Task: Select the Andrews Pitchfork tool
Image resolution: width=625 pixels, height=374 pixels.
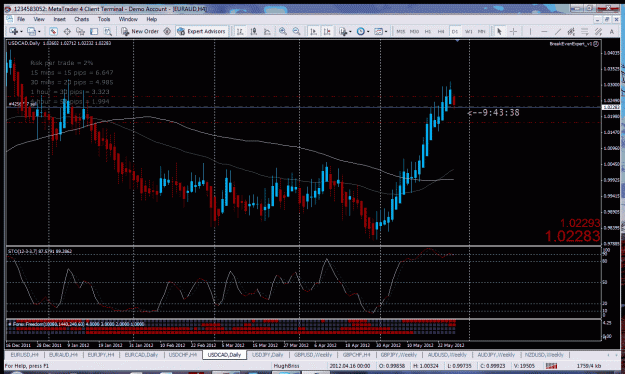Action: [x=598, y=31]
